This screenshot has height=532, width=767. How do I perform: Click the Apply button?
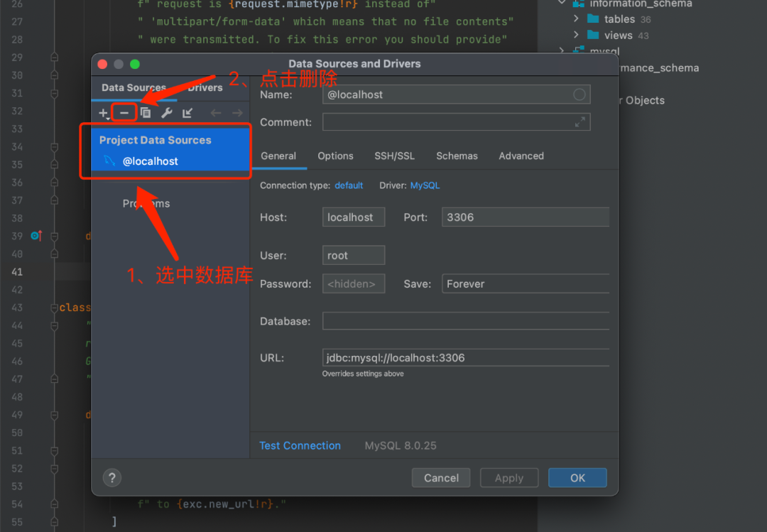tap(508, 477)
